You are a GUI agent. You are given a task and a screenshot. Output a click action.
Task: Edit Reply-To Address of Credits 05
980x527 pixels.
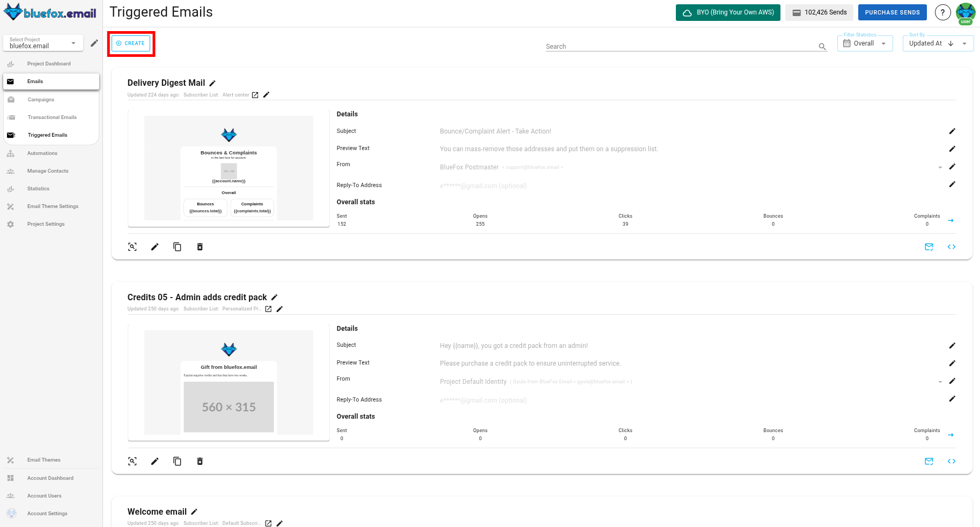pos(952,399)
